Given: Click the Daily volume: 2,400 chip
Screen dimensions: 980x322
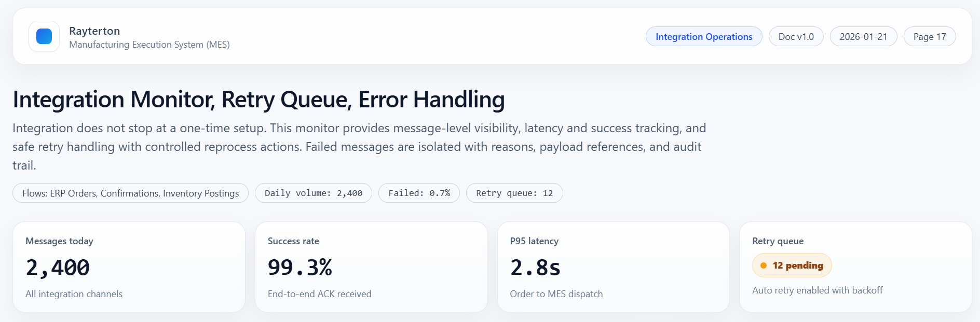Looking at the screenshot, I should pos(313,193).
